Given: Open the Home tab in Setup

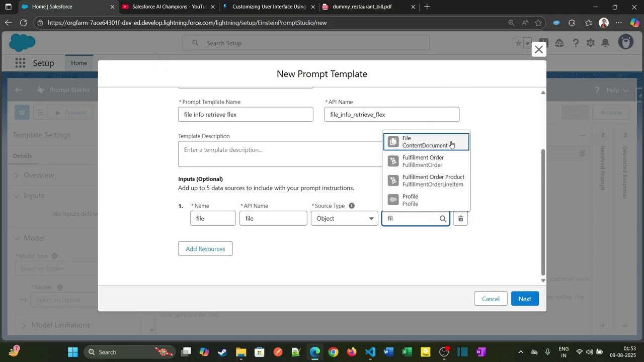Looking at the screenshot, I should tap(79, 63).
